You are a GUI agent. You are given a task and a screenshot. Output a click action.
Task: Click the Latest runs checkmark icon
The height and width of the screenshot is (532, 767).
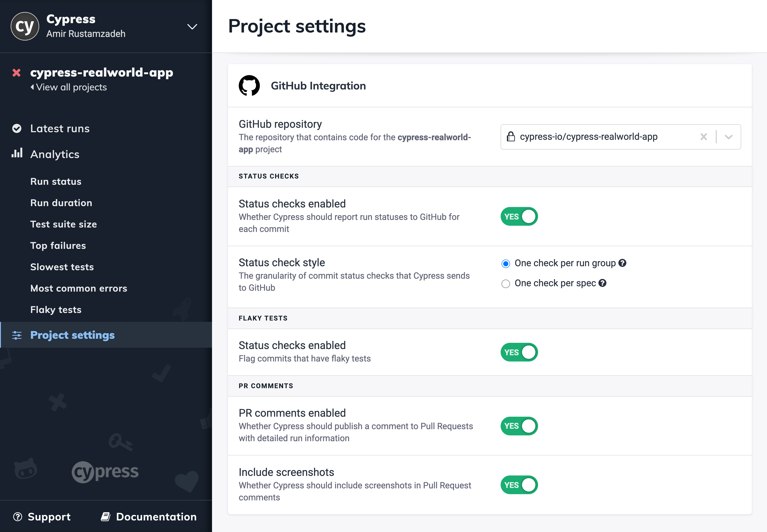coord(16,128)
